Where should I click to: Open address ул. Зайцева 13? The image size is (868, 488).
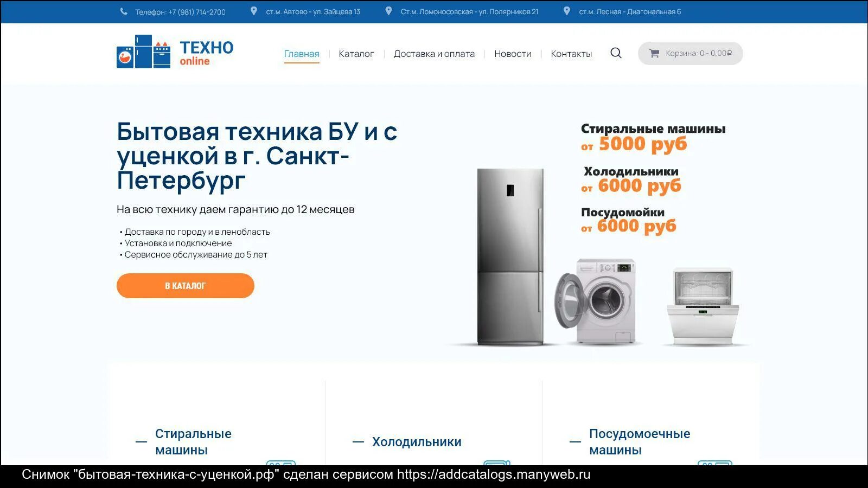[336, 11]
